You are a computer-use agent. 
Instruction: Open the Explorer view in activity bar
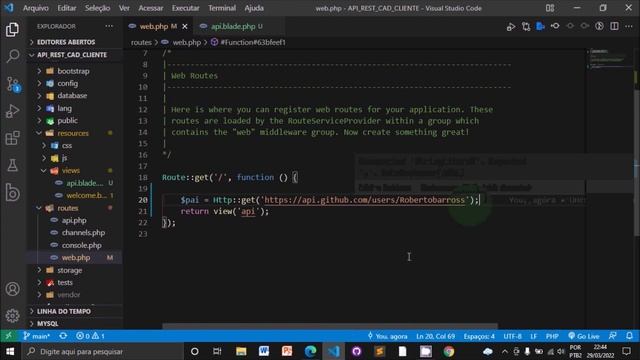12,30
